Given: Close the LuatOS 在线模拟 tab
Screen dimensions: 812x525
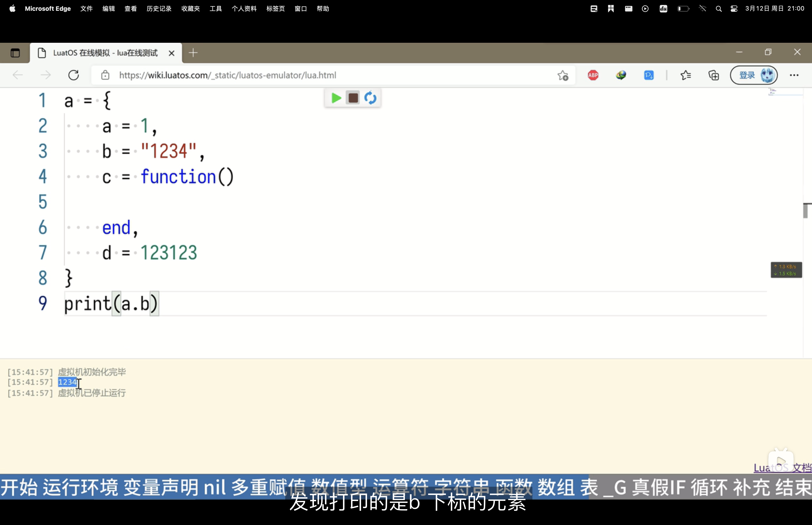Looking at the screenshot, I should [172, 53].
